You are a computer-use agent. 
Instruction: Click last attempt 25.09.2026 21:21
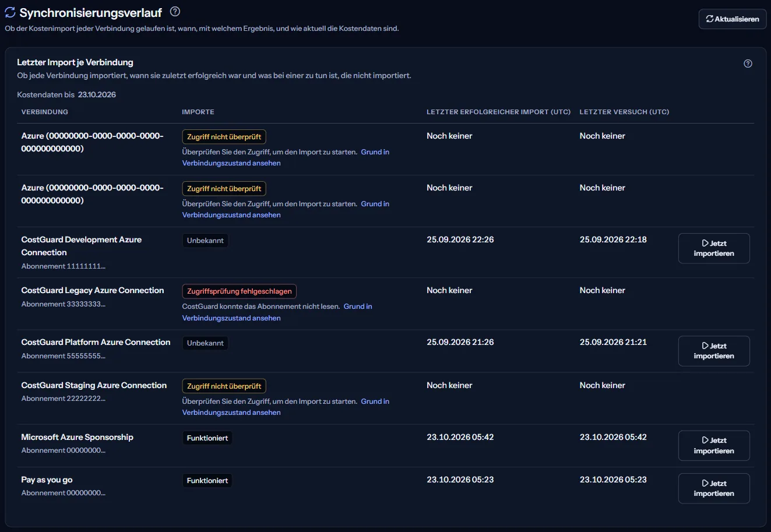point(613,342)
